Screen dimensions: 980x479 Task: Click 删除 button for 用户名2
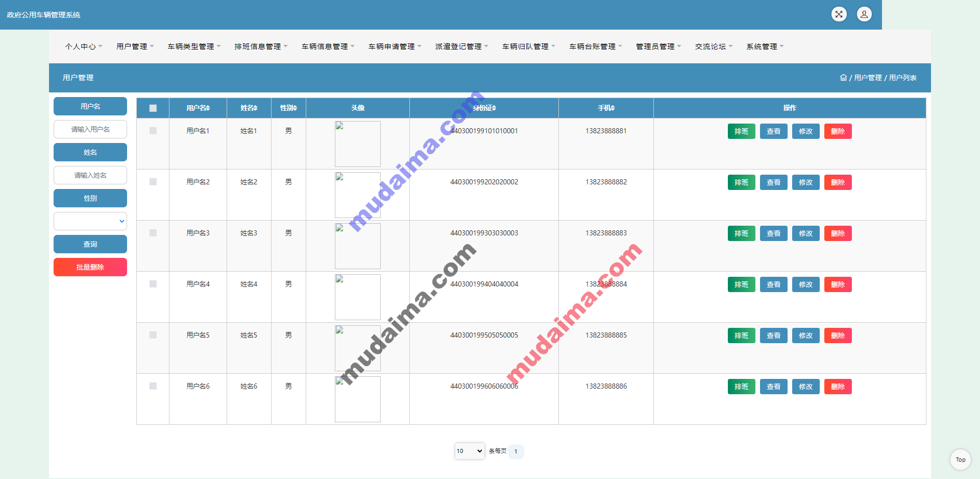point(838,182)
